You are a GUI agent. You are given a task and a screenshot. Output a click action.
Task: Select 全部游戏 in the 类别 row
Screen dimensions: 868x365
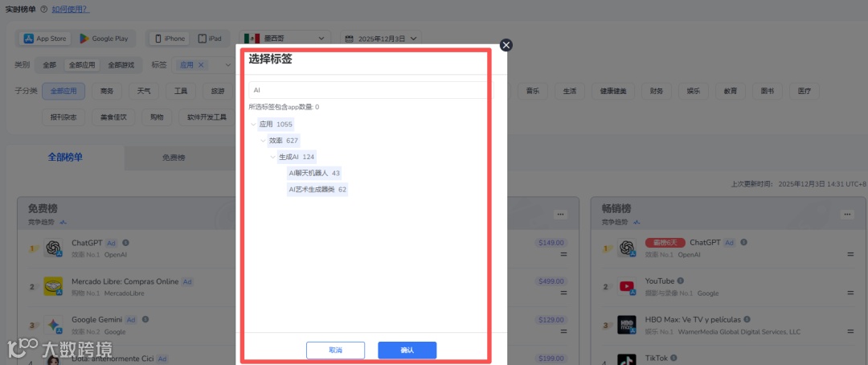pyautogui.click(x=121, y=65)
